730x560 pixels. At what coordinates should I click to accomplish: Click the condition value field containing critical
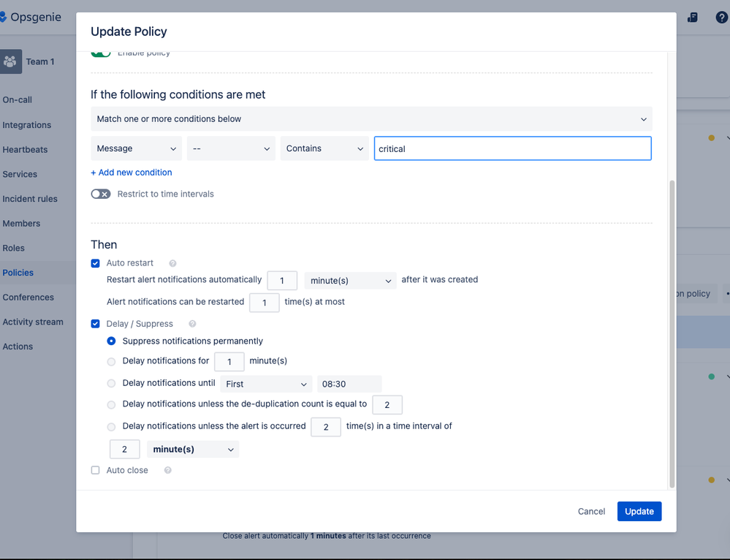(x=512, y=148)
